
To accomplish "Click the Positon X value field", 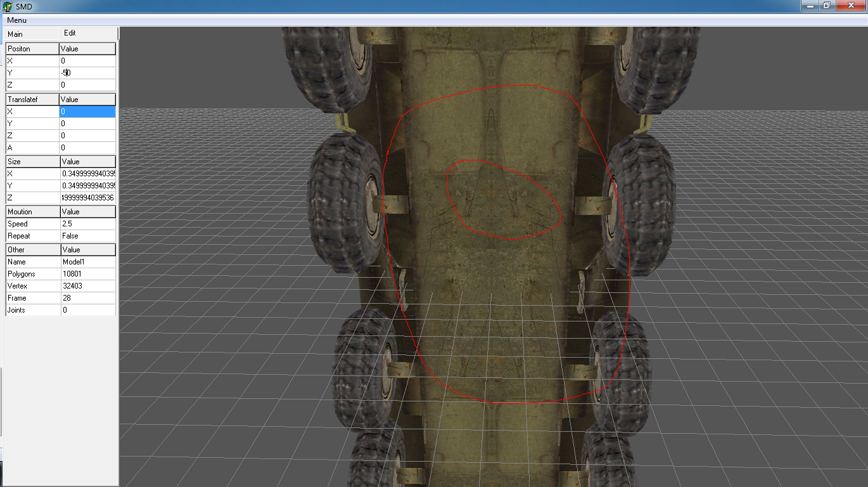I will coord(87,61).
